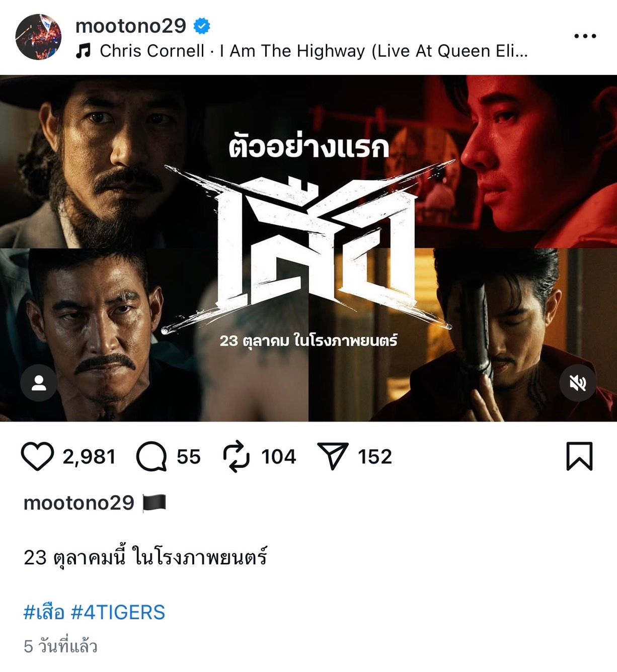Screen dimensions: 617x672
Task: Save post with the bookmark icon
Action: (x=579, y=456)
